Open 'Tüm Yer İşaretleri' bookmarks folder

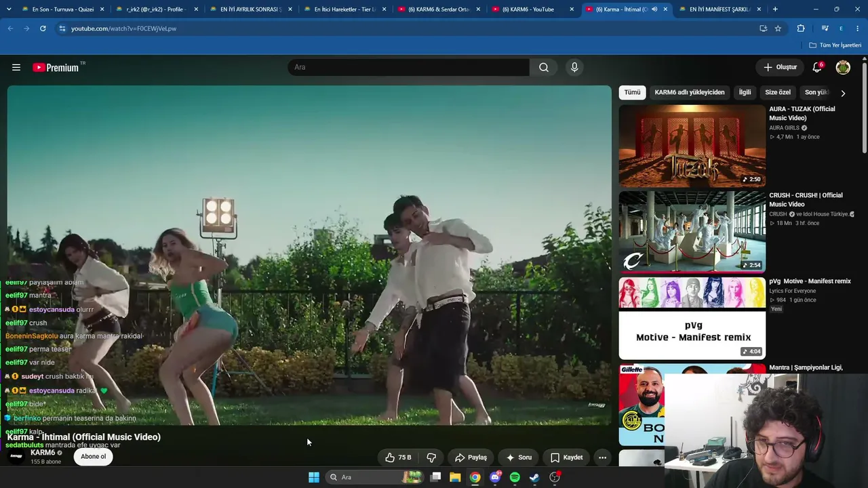pyautogui.click(x=835, y=45)
